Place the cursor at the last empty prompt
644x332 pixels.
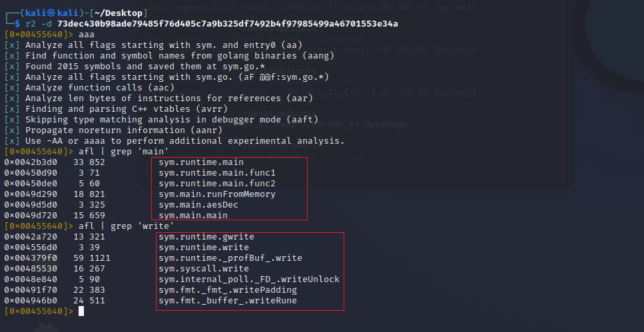click(x=81, y=311)
